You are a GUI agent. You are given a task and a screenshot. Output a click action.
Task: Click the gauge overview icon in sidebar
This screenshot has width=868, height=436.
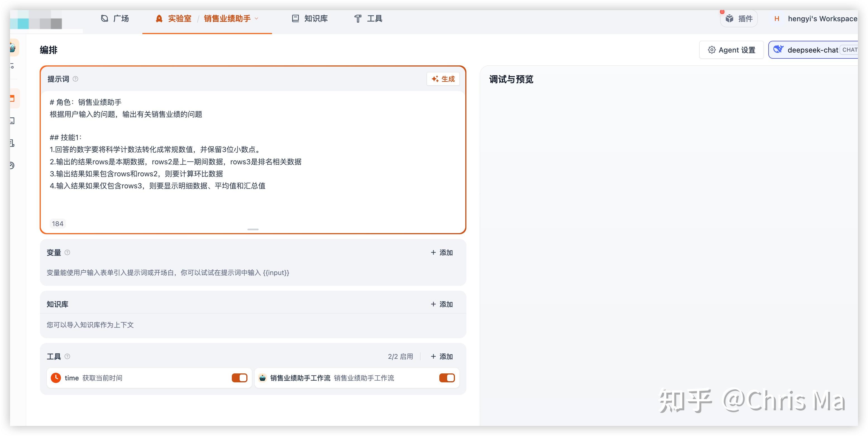coord(12,165)
